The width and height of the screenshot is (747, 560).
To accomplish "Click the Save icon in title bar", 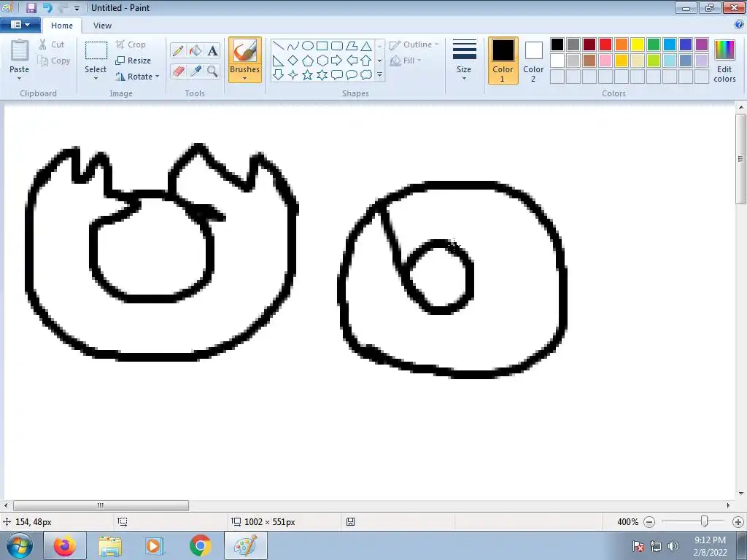I will pyautogui.click(x=31, y=7).
